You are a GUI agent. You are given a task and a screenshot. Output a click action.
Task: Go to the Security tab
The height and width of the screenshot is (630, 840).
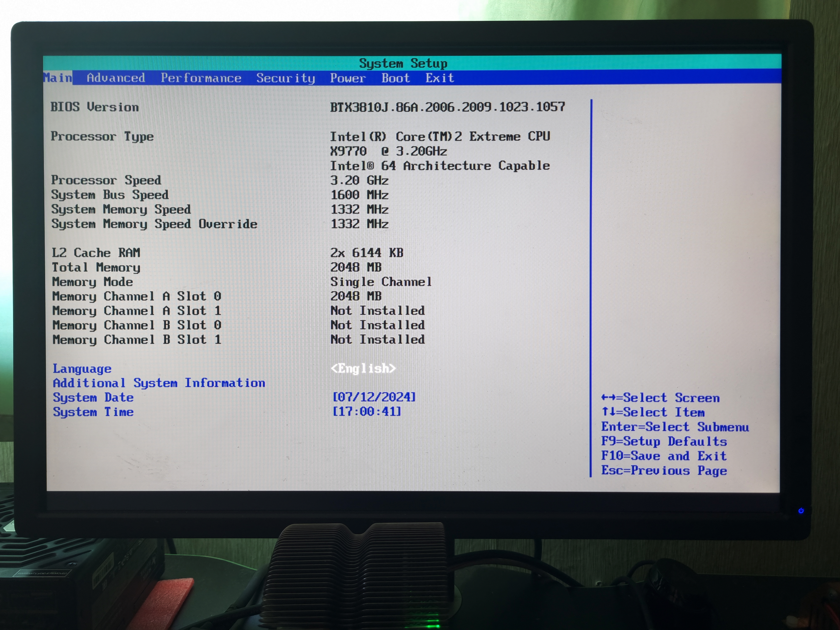coord(286,78)
